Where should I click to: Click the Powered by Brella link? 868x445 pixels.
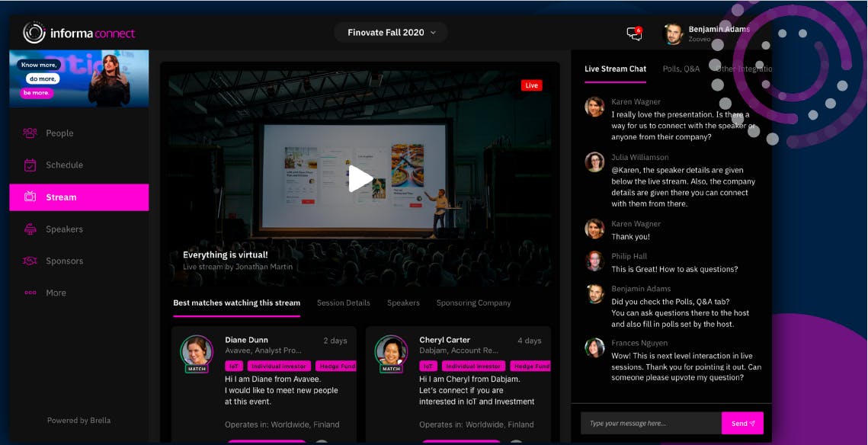pyautogui.click(x=78, y=420)
